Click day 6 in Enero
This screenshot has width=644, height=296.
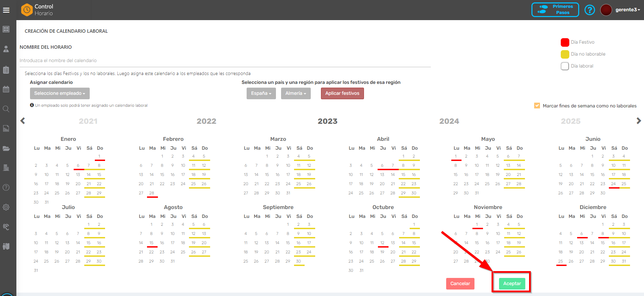[x=78, y=165]
